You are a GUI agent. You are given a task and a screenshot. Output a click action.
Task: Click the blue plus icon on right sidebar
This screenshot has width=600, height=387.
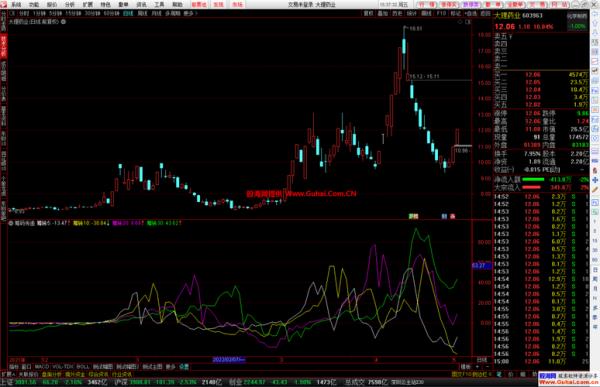595,180
